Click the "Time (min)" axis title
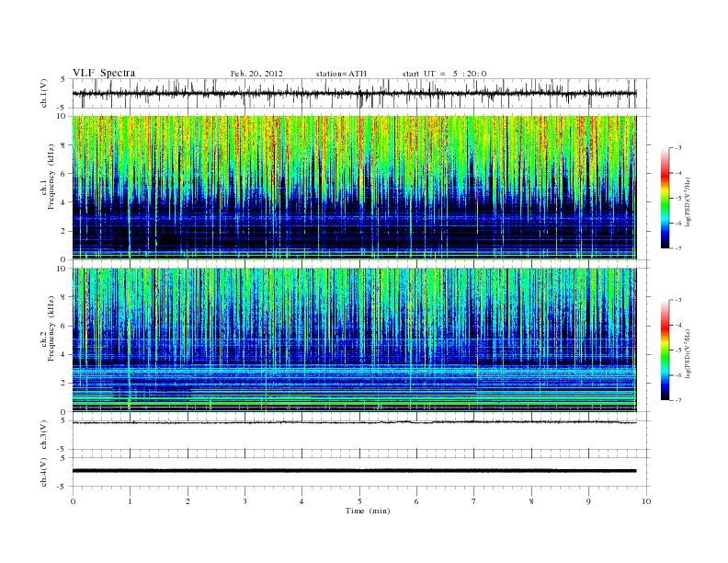The image size is (728, 563). click(368, 511)
